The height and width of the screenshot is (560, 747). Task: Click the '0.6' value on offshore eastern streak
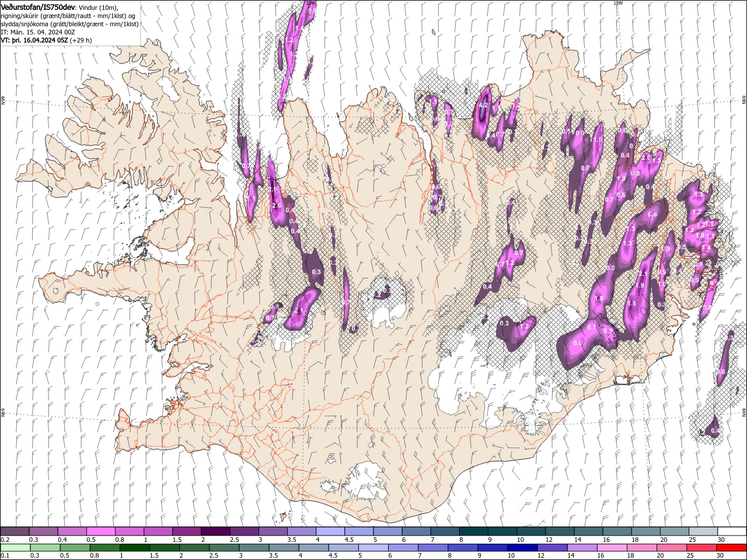721,372
